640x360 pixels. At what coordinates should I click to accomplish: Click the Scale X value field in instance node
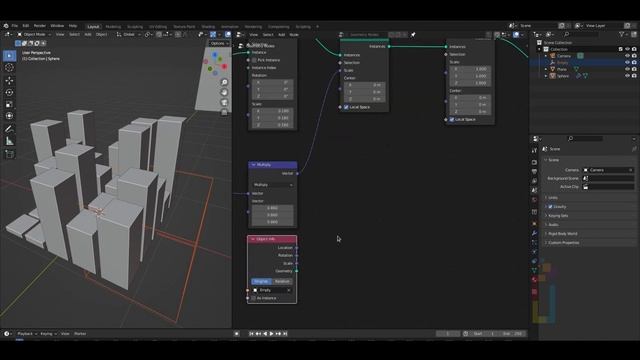[272, 111]
